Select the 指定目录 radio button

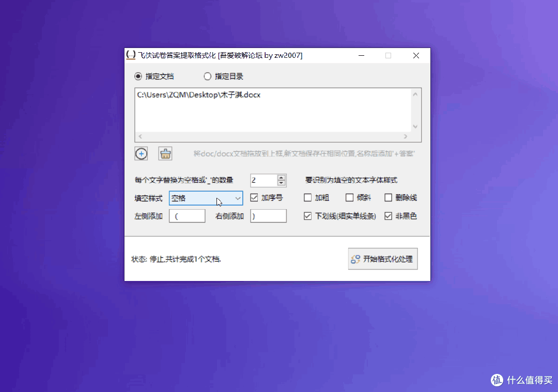[x=208, y=76]
